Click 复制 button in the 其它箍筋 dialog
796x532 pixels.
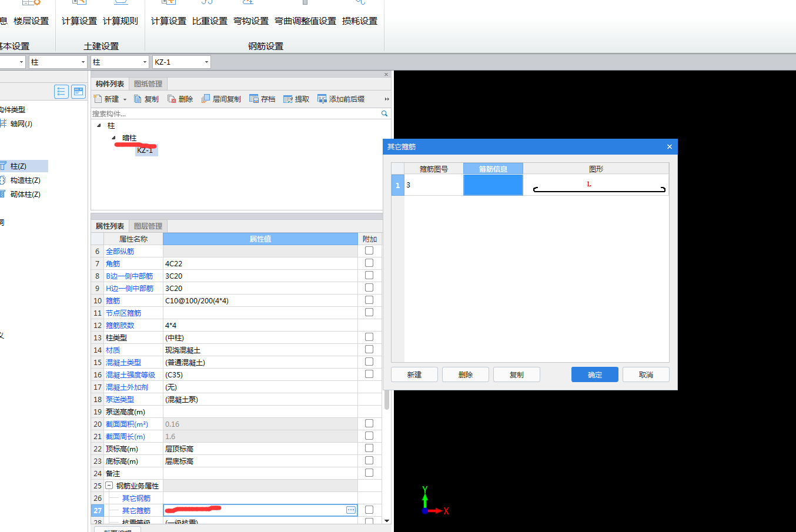(517, 374)
